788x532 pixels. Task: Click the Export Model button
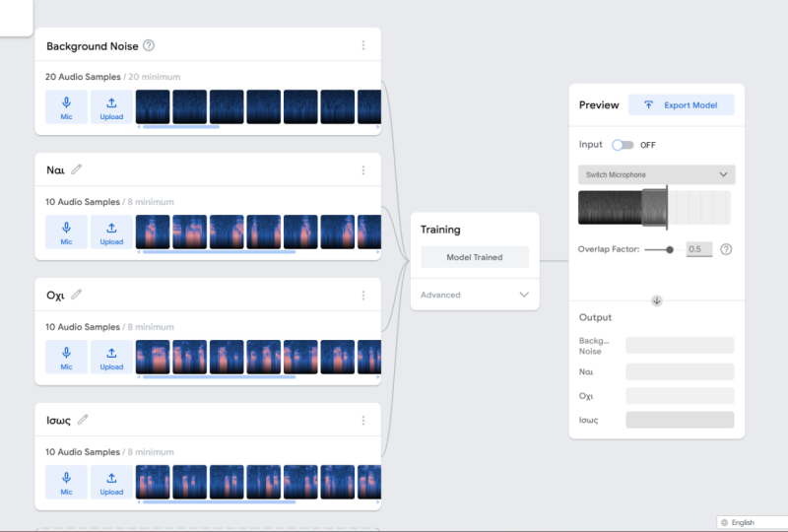click(x=681, y=105)
